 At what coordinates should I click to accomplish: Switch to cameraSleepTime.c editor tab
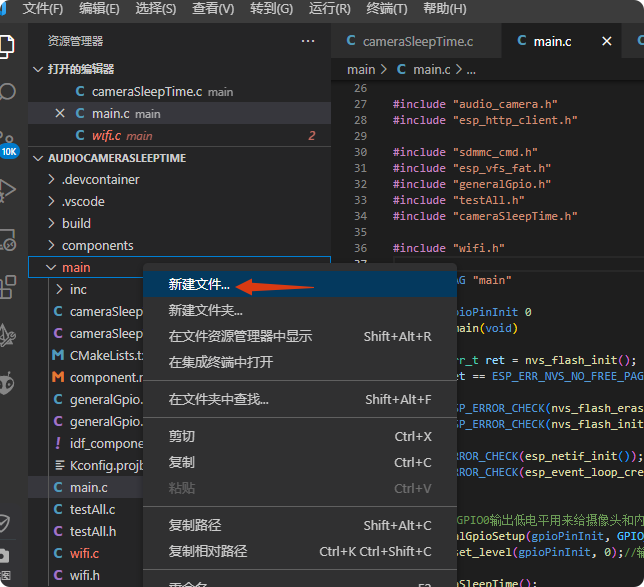416,41
